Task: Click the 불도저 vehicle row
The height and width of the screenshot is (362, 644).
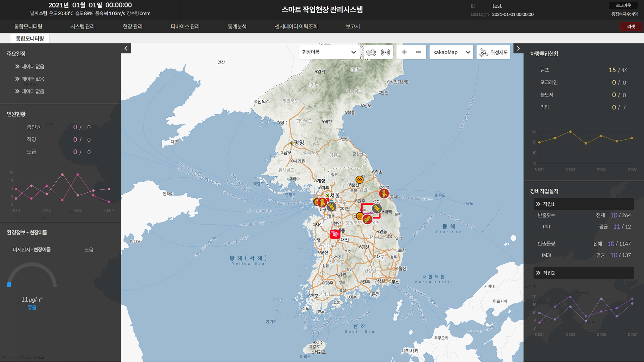Action: point(584,95)
